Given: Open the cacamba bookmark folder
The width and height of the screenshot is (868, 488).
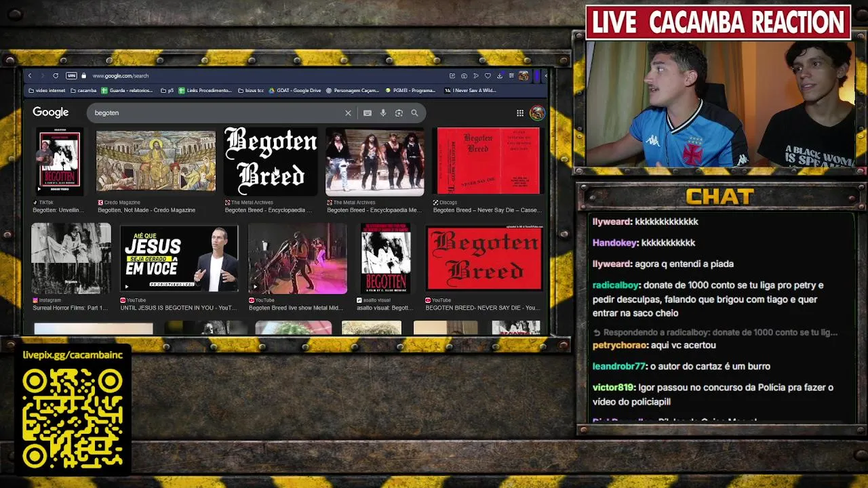Looking at the screenshot, I should 83,90.
